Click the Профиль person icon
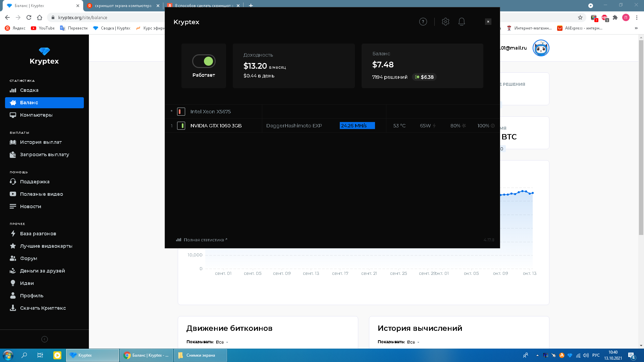The width and height of the screenshot is (644, 362). click(x=13, y=296)
